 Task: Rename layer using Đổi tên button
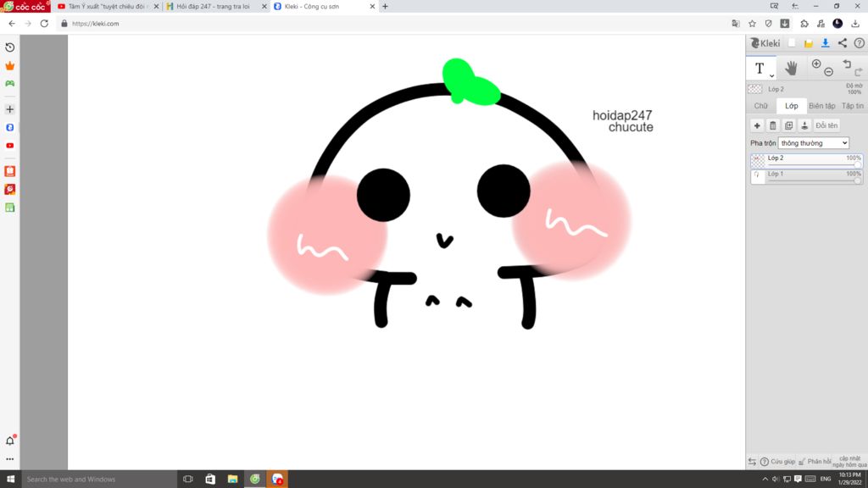tap(826, 125)
